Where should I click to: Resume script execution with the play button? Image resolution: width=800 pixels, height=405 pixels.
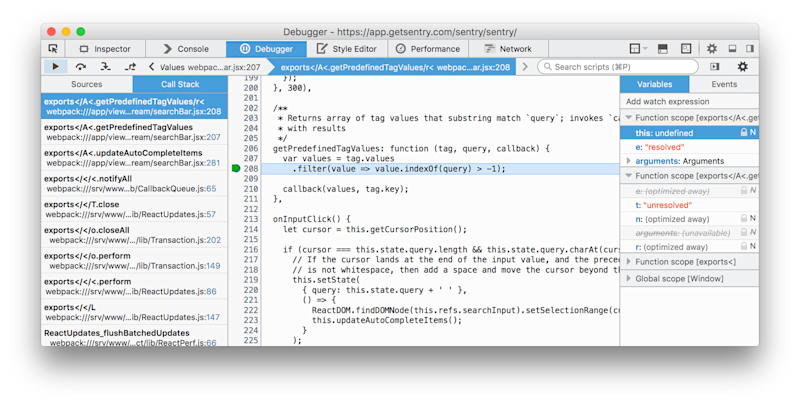55,66
